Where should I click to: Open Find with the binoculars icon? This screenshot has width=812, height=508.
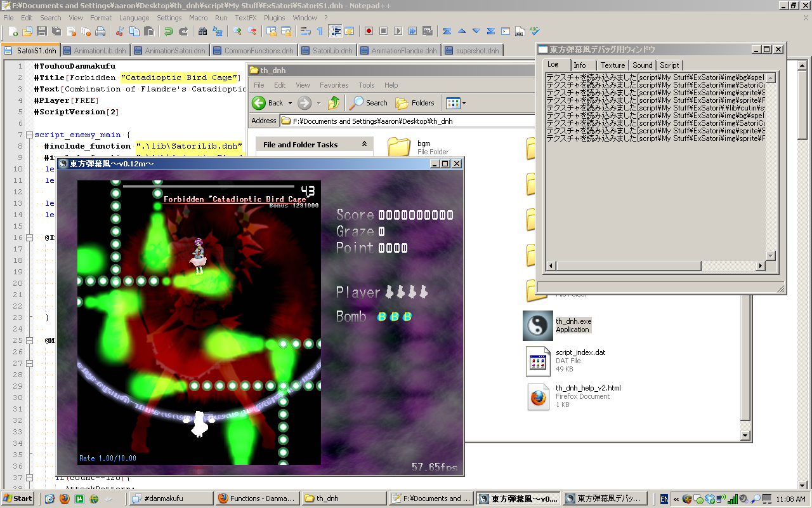(203, 30)
